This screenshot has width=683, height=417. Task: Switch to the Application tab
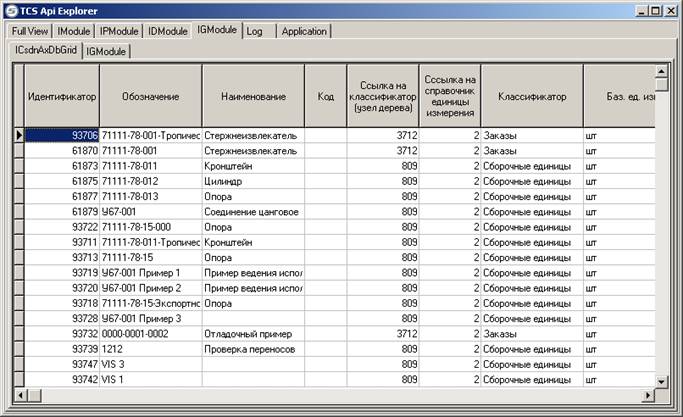point(304,31)
